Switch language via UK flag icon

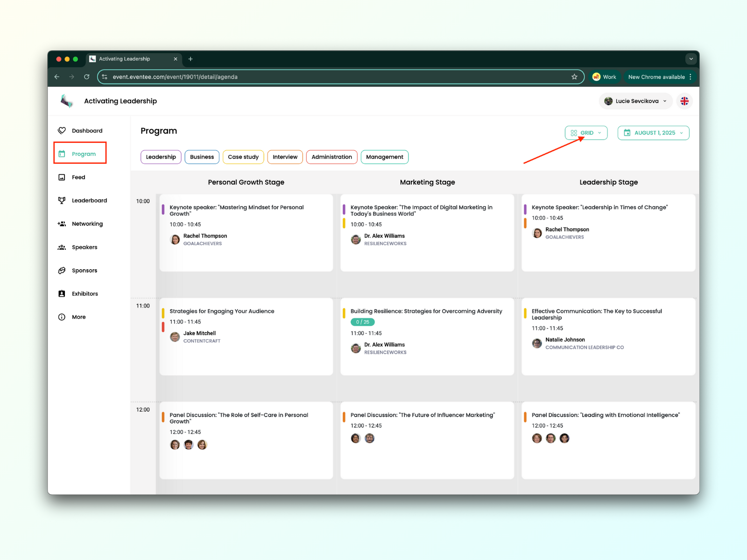coord(684,101)
